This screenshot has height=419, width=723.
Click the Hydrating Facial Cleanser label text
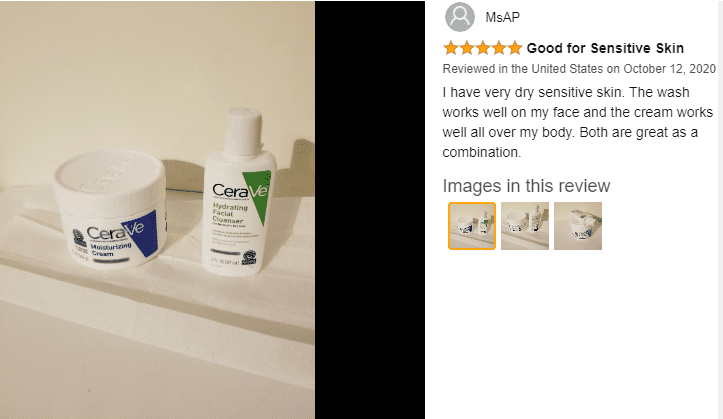(x=230, y=212)
